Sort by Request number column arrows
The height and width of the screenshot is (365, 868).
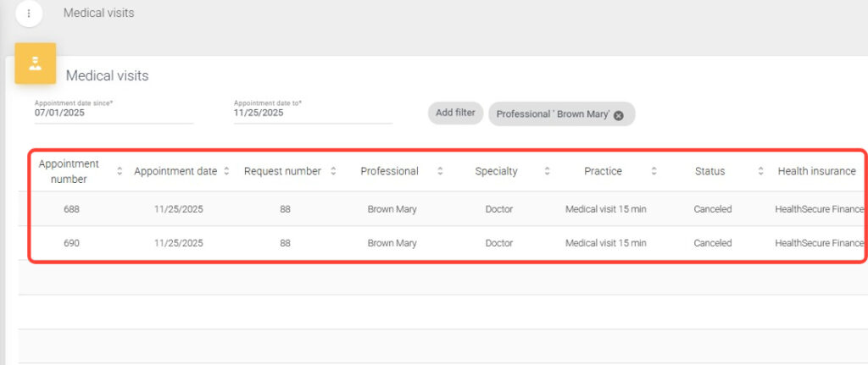(333, 171)
